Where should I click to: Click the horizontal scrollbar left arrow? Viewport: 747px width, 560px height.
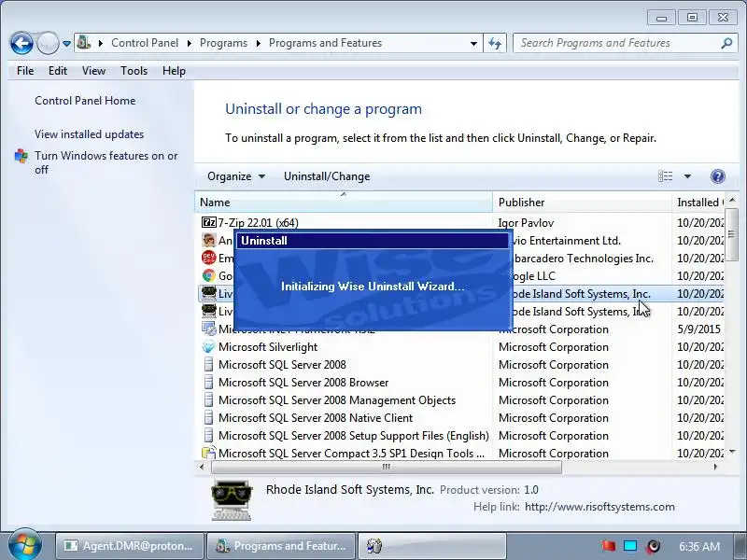pos(202,468)
